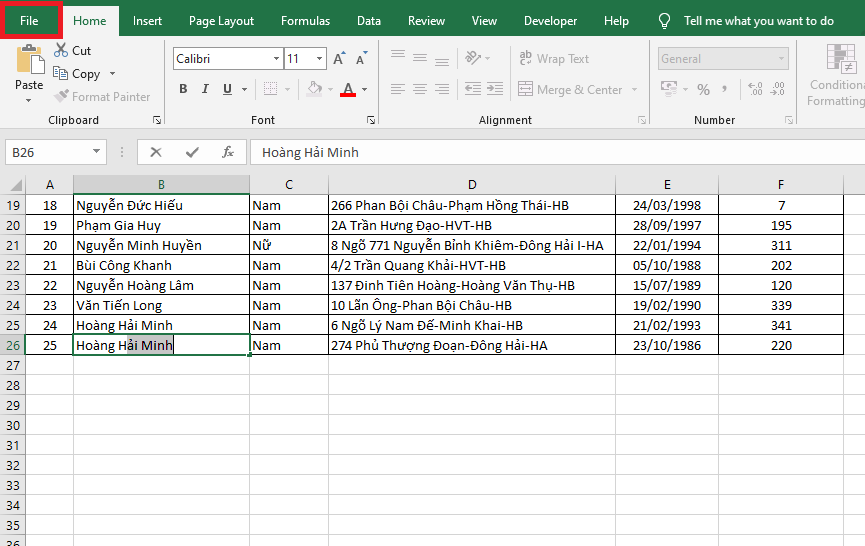Open the Calibri font name dropdown
This screenshot has height=546, width=865.
[x=274, y=59]
